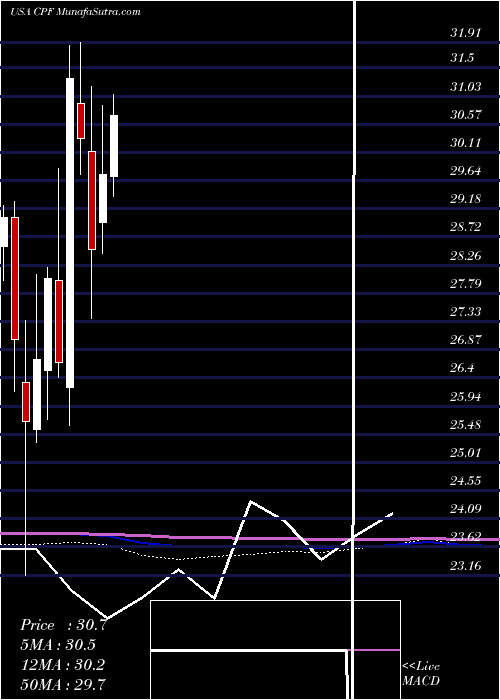Click the tallest white candlestick body

click(x=70, y=233)
